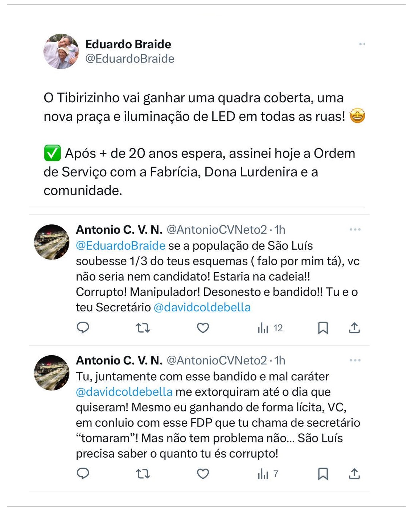View analytics showing 7 views

pos(268,474)
